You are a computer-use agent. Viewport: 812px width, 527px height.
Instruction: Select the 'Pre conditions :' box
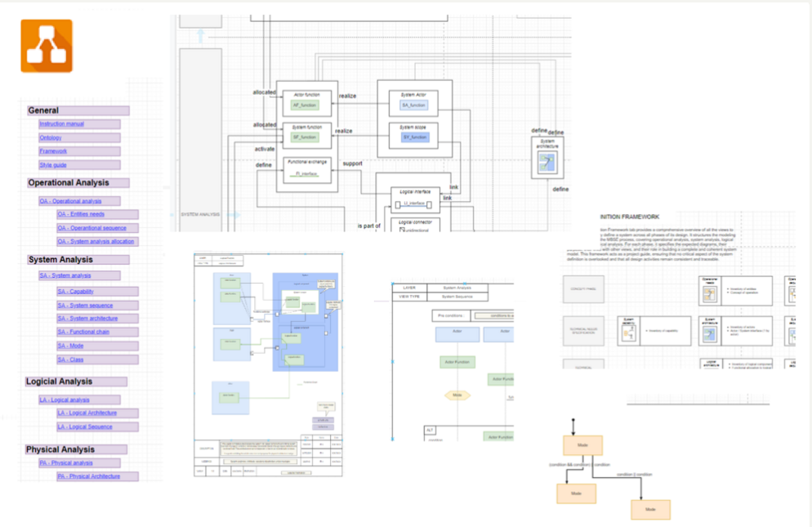(x=451, y=315)
